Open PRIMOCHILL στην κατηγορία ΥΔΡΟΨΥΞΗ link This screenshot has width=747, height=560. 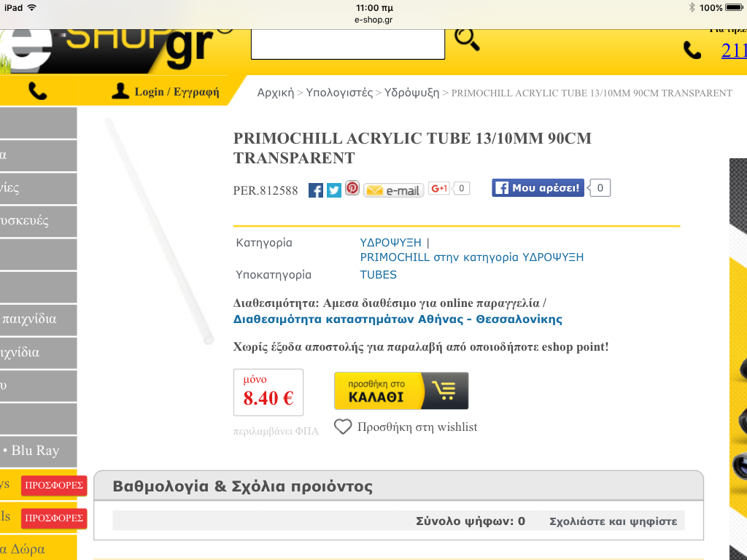click(x=472, y=257)
